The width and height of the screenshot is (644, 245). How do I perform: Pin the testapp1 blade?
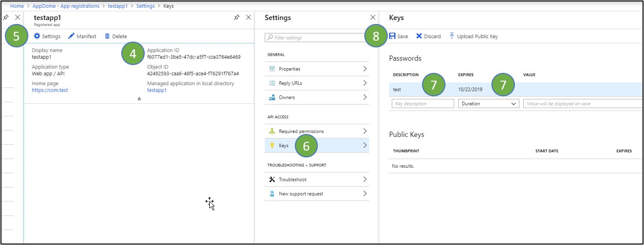coord(237,18)
